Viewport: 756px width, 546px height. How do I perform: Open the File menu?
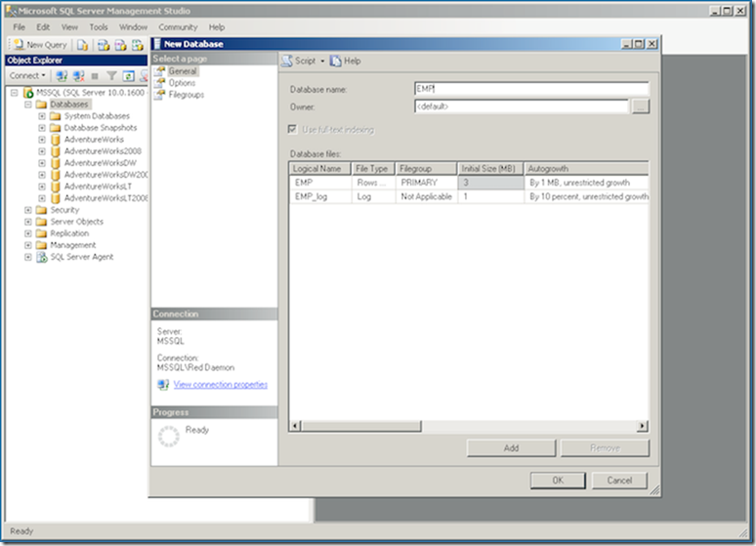pos(19,27)
